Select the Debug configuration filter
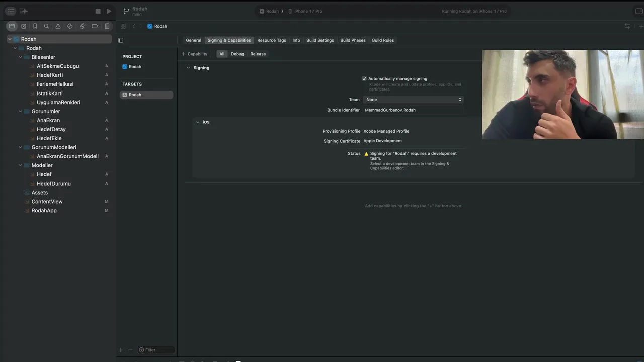Viewport: 644px width, 362px height. (x=237, y=54)
